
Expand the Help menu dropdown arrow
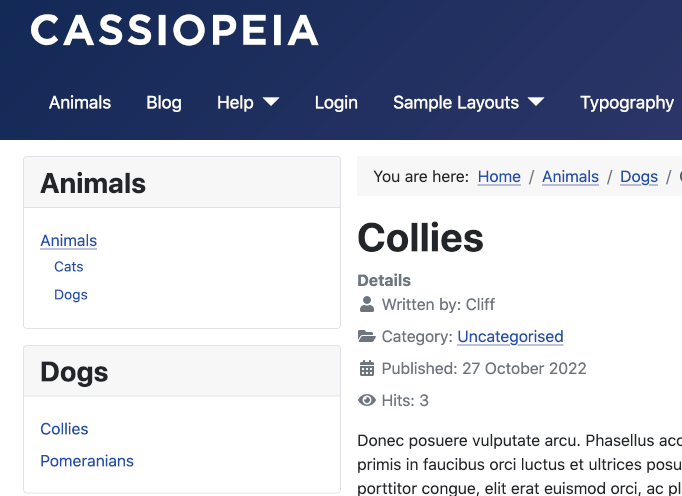[x=271, y=102]
